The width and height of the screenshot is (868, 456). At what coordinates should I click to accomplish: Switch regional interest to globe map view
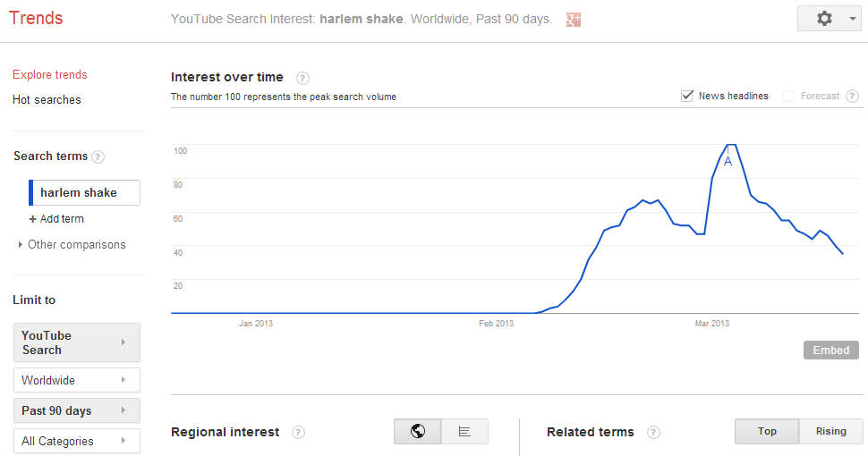click(x=418, y=431)
